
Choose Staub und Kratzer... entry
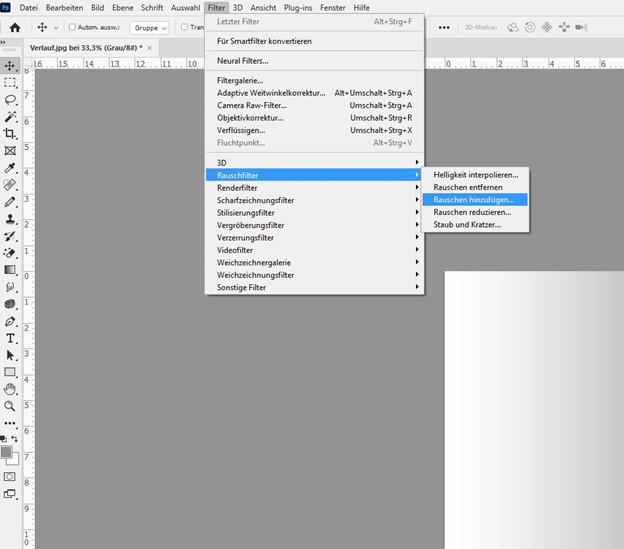[475, 224]
